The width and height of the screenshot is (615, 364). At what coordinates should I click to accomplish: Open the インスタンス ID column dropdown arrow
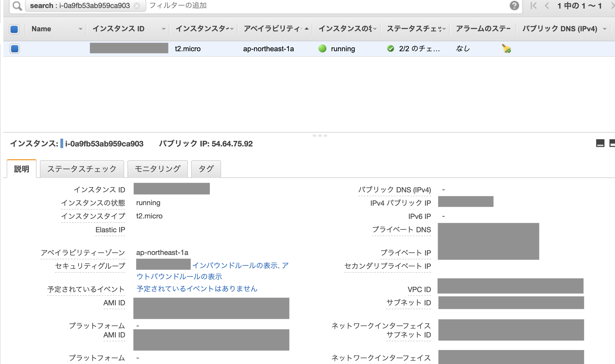coord(164,29)
